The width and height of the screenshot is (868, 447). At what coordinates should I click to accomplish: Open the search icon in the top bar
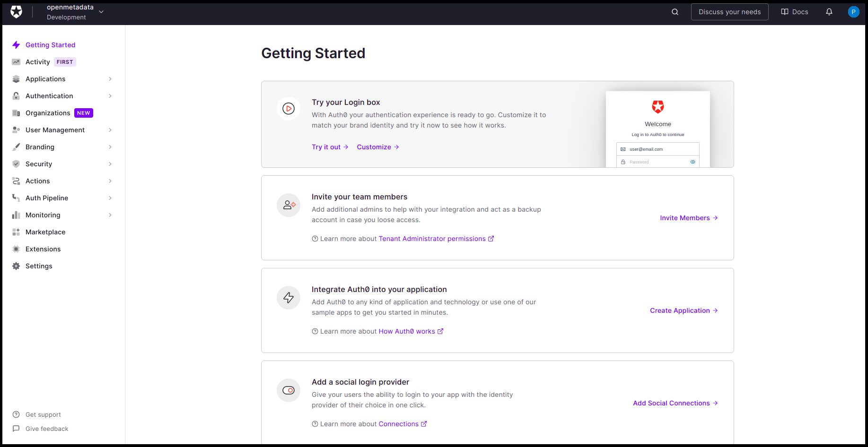click(x=675, y=11)
